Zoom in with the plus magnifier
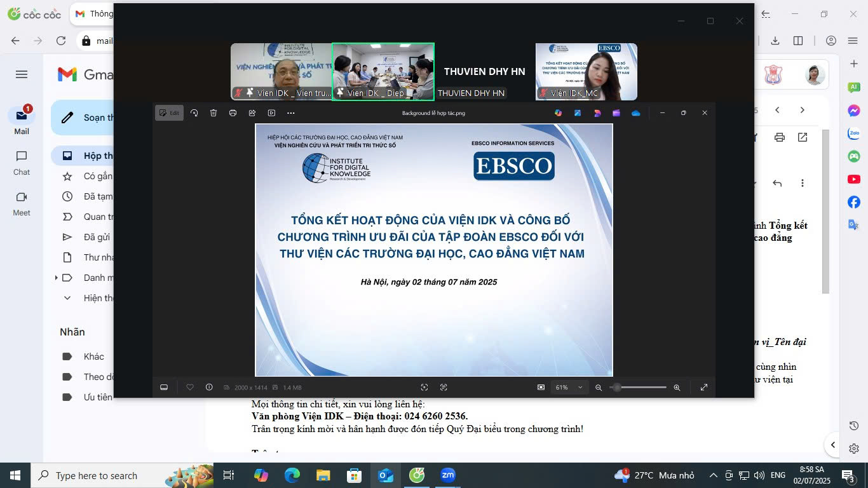868x488 pixels. tap(677, 388)
